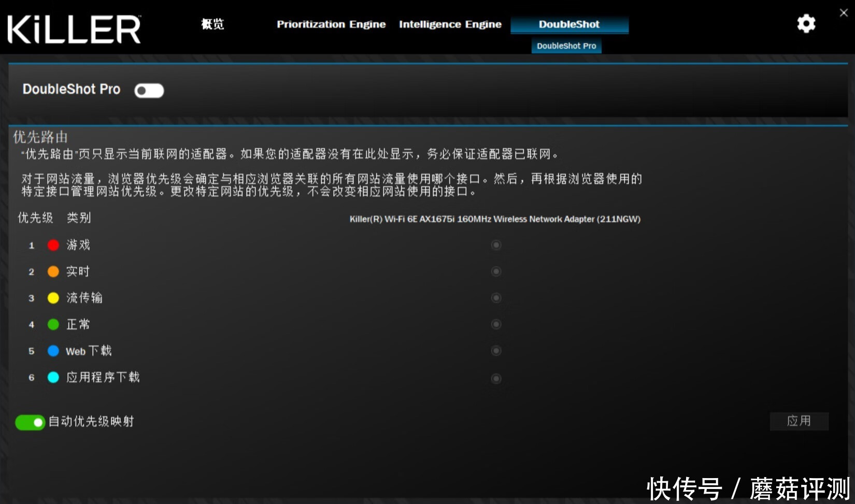Open the 概览 tab
The height and width of the screenshot is (504, 855).
point(212,24)
